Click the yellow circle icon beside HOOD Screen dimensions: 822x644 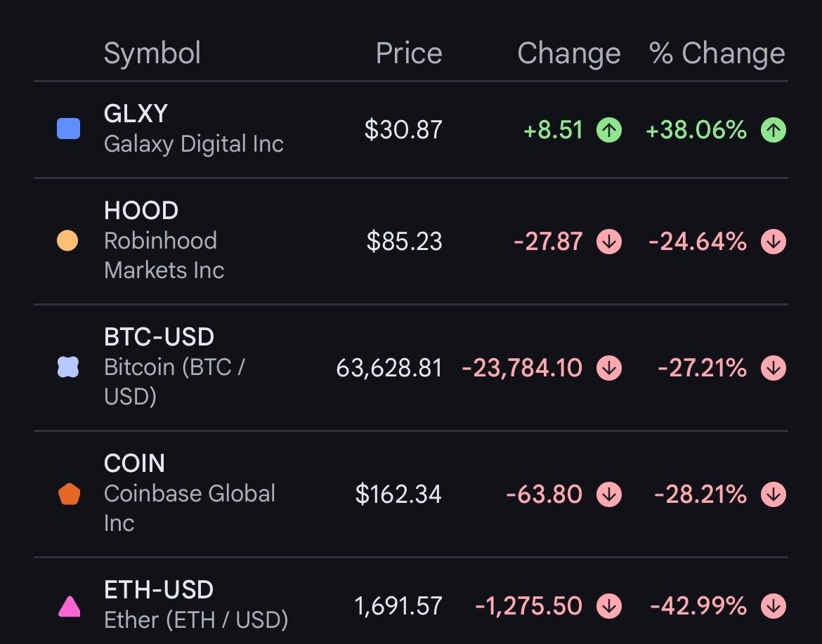click(x=67, y=241)
